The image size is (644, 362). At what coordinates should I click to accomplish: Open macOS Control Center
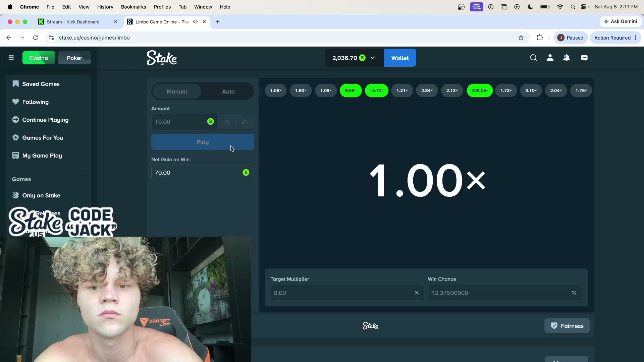pyautogui.click(x=584, y=7)
